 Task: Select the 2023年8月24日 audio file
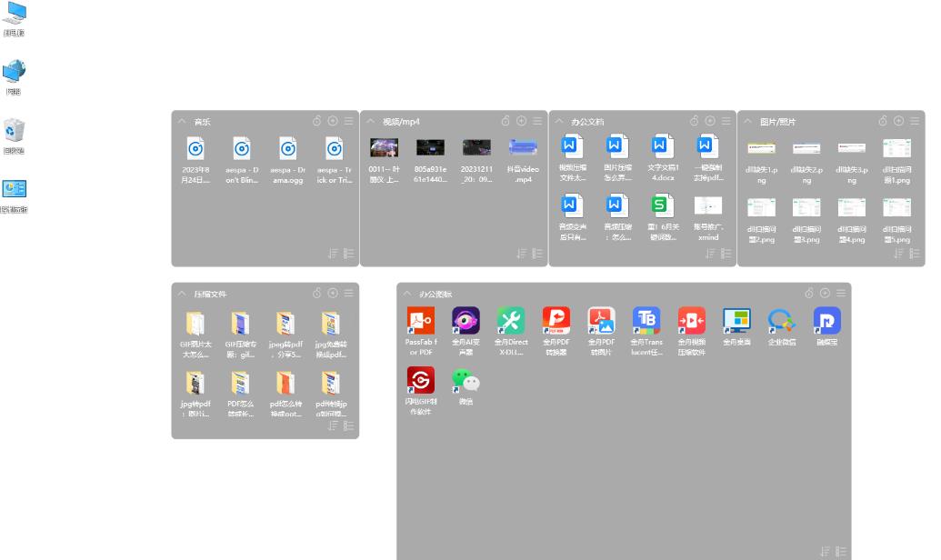(x=195, y=149)
